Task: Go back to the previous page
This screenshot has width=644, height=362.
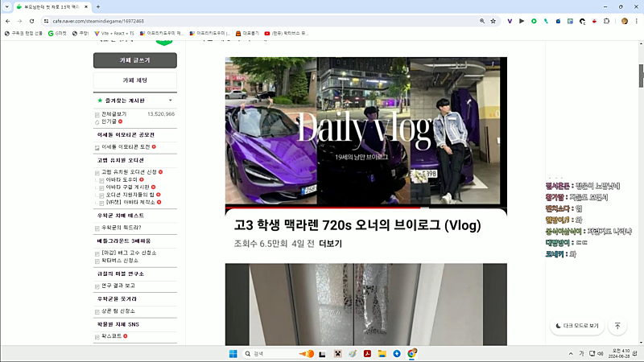Action: [x=8, y=21]
